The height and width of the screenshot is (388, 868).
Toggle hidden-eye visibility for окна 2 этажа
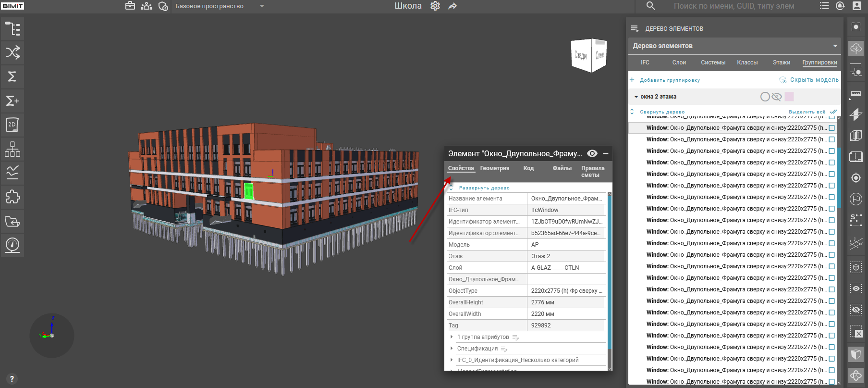(x=777, y=97)
